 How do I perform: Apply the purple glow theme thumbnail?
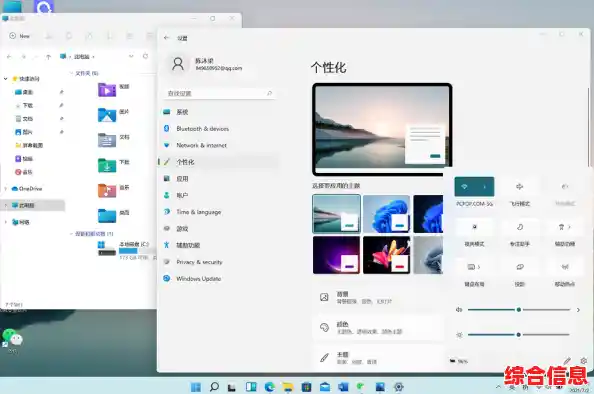(x=336, y=255)
